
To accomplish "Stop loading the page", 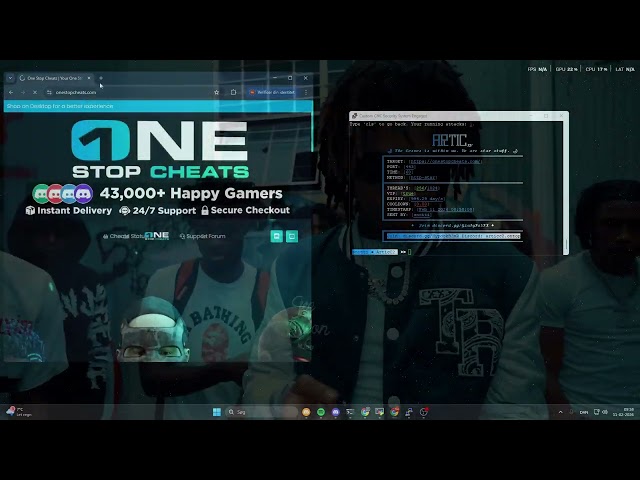I will tap(35, 93).
